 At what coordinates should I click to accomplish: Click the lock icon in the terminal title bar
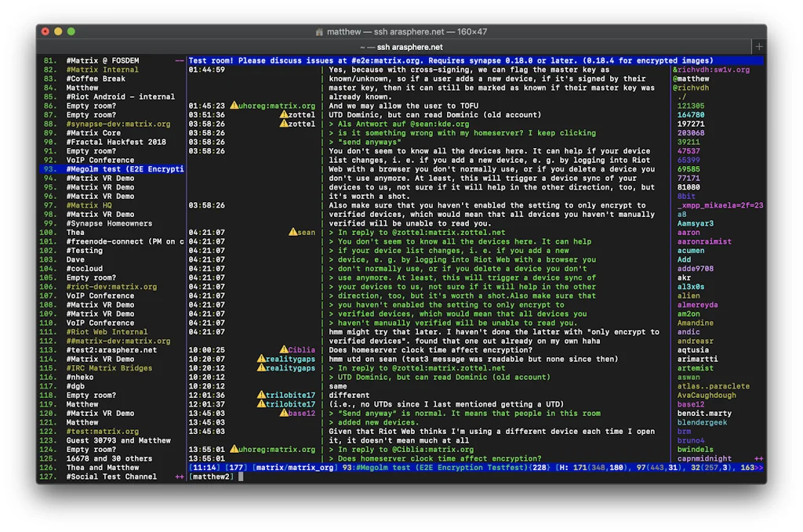click(x=319, y=33)
